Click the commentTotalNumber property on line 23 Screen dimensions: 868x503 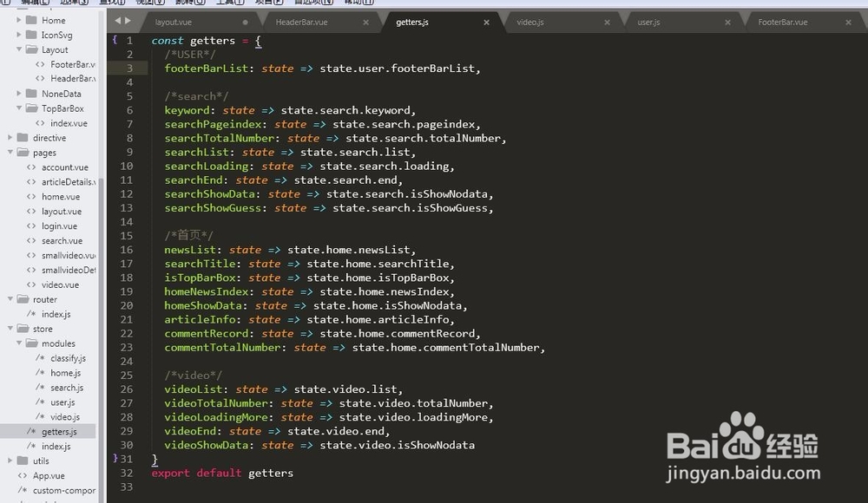point(222,348)
